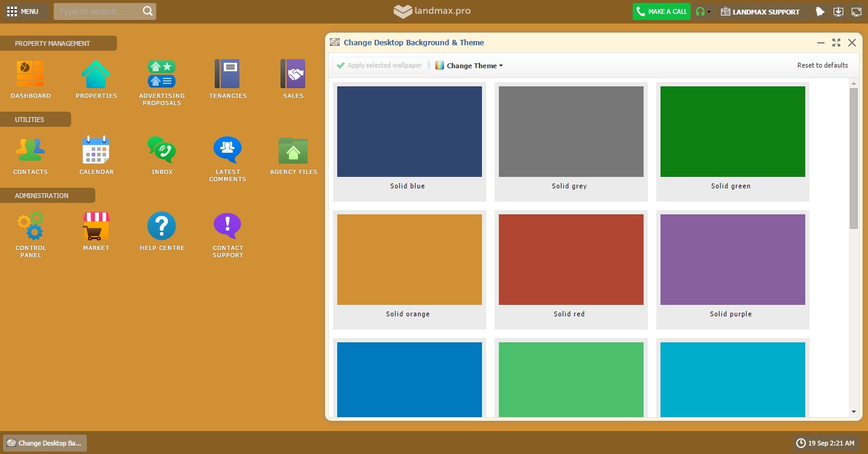Open the main Menu grid
Viewport: 868px width, 454px height.
(x=22, y=11)
